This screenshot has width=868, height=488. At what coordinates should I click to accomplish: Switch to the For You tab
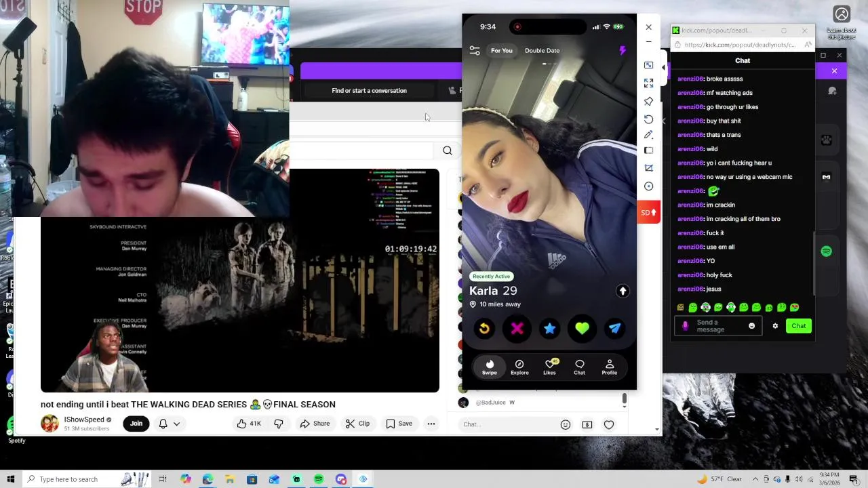pos(502,51)
